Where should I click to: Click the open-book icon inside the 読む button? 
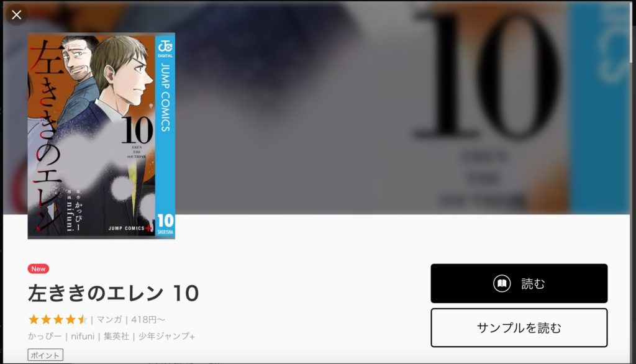(502, 283)
